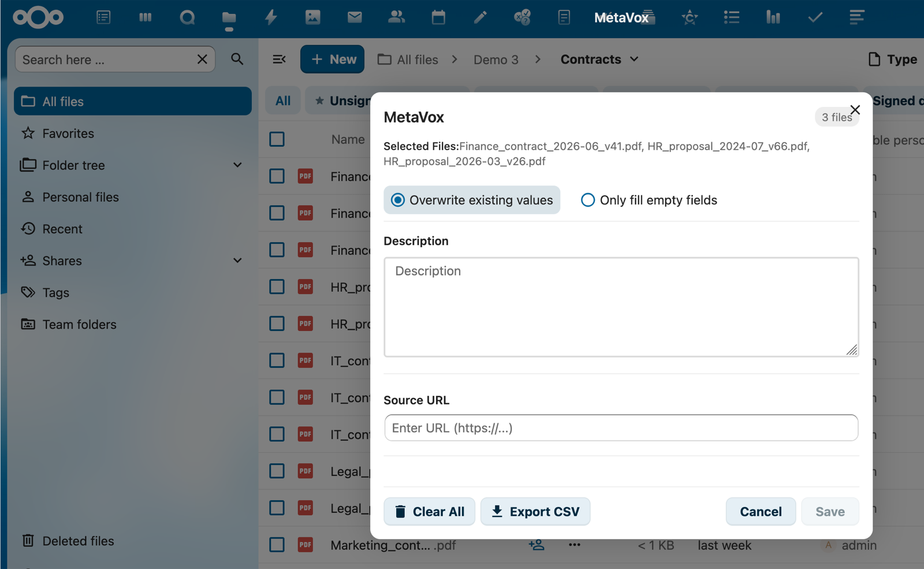Open the Photos app icon
Screen dimensions: 924x569
pyautogui.click(x=312, y=17)
